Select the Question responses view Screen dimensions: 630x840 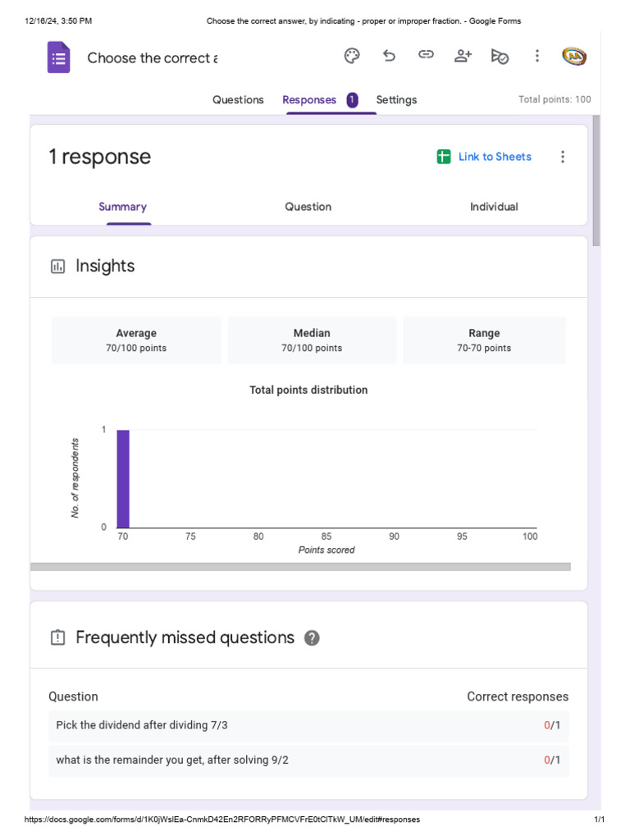[x=308, y=207]
